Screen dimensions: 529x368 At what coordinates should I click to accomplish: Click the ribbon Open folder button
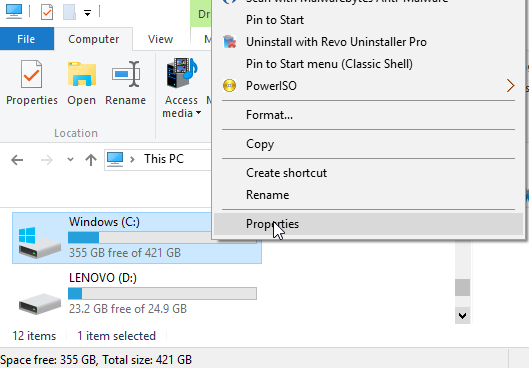[81, 83]
